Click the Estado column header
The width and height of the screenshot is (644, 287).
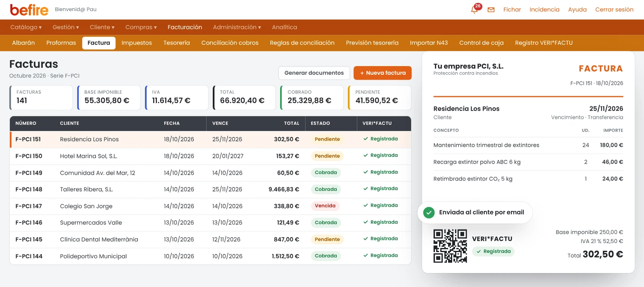(x=320, y=123)
